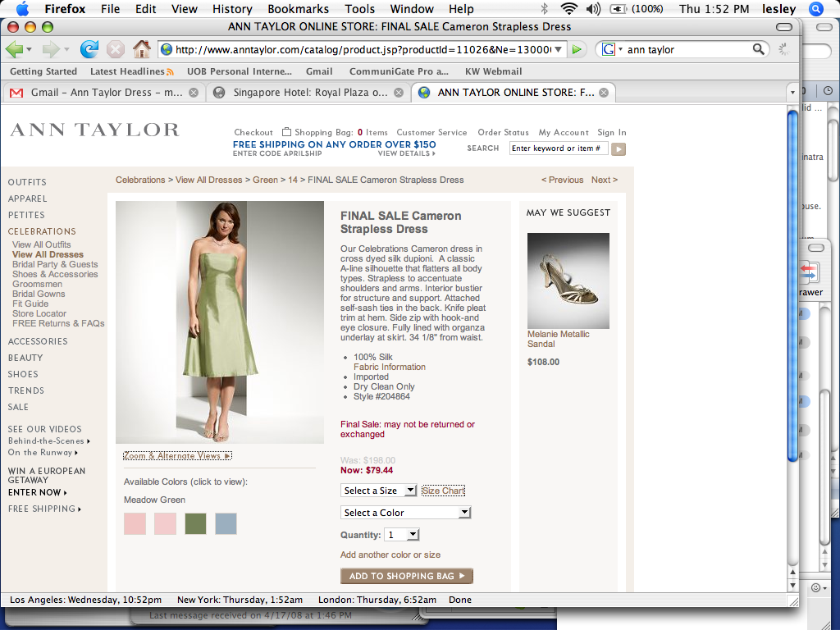
Task: Click the volume icon in the menu bar
Action: coord(593,8)
